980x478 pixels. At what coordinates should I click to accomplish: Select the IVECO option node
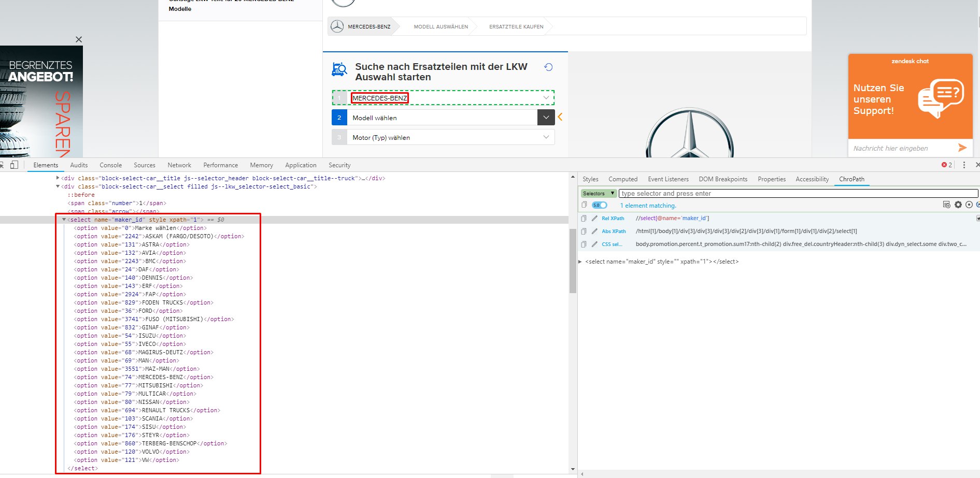click(x=130, y=344)
